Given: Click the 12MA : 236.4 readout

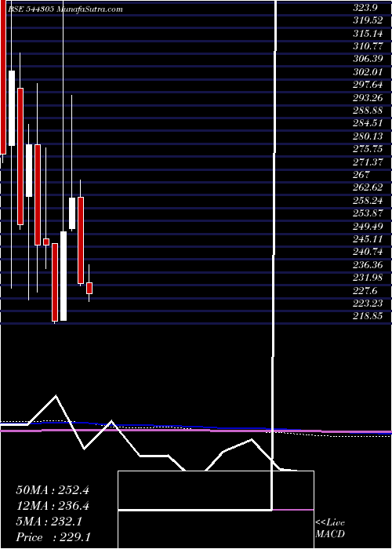Looking at the screenshot, I should [53, 506].
